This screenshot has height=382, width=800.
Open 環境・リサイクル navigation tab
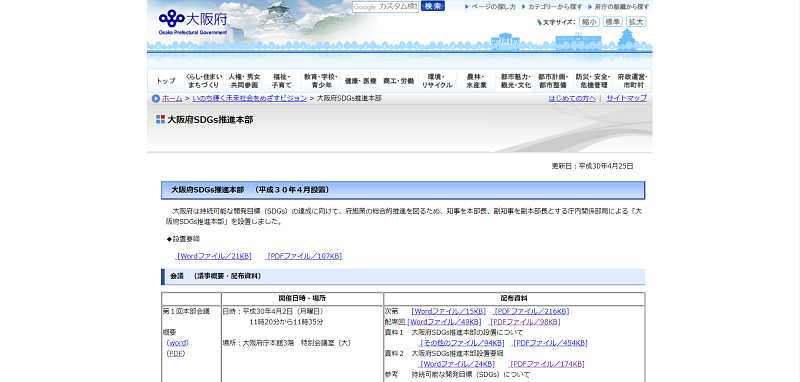(437, 81)
